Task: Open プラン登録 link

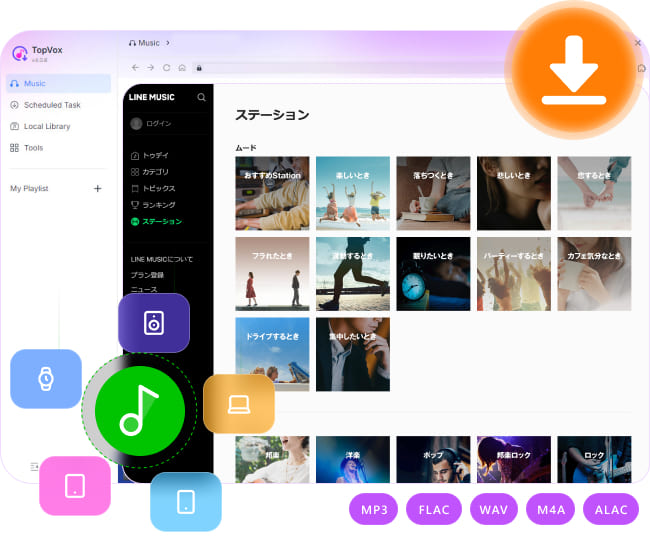Action: pyautogui.click(x=147, y=275)
